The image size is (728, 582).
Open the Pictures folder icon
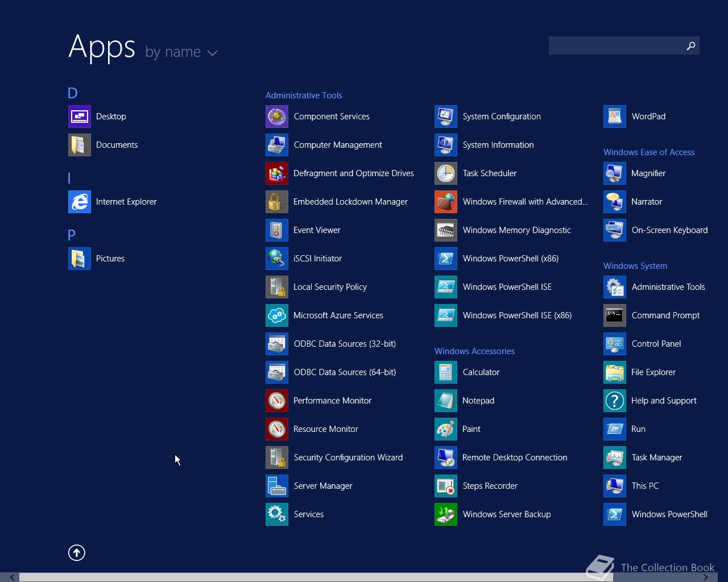[x=80, y=259]
